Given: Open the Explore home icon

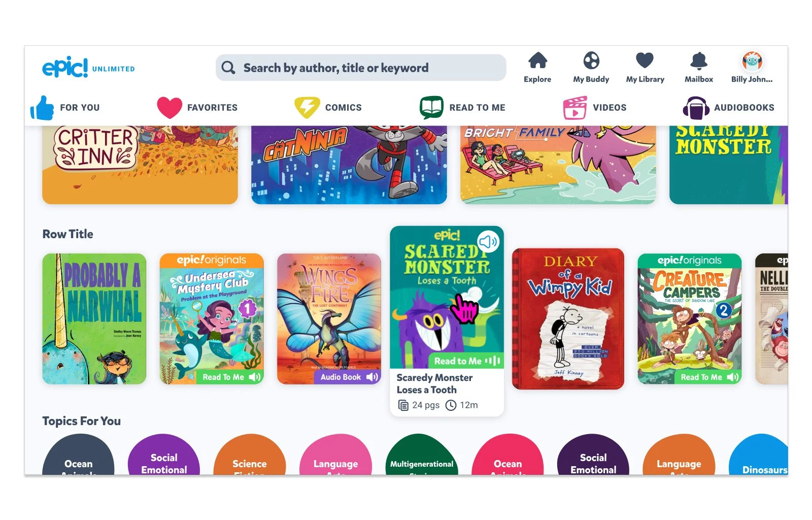Looking at the screenshot, I should click(x=537, y=60).
